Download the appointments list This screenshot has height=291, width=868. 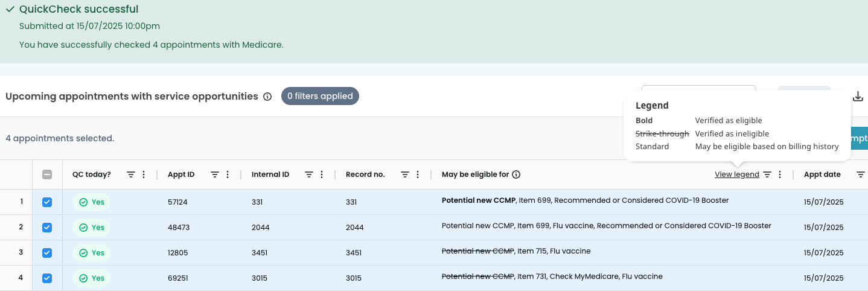click(x=858, y=97)
